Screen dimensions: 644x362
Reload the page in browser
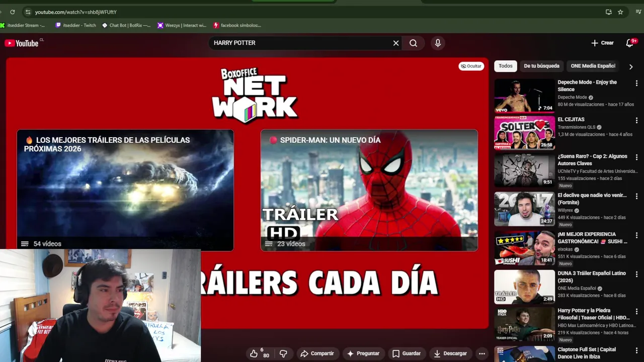(12, 12)
